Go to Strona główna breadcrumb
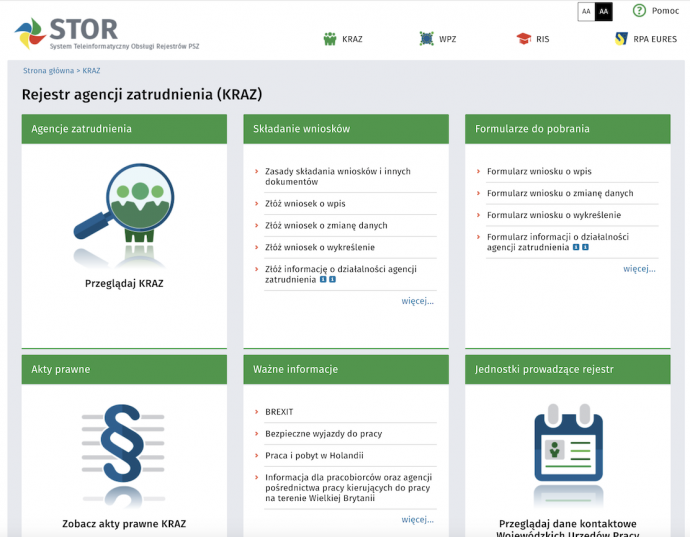Viewport: 690px width, 537px height. tap(48, 70)
